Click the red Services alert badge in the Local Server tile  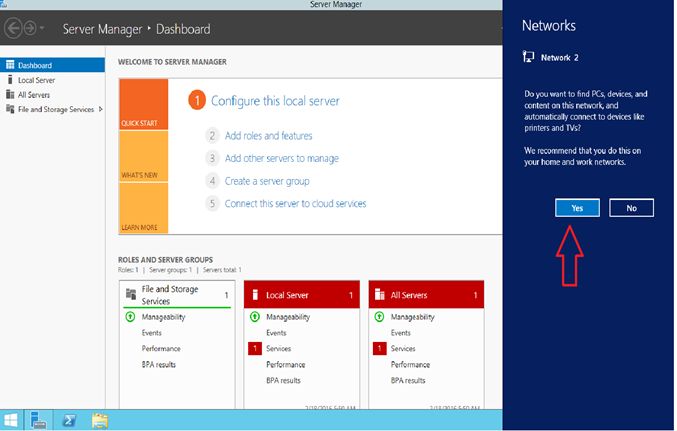255,349
